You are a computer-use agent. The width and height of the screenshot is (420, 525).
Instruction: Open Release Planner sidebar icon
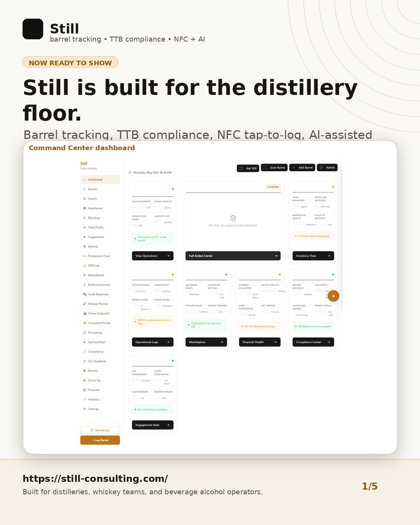click(84, 304)
